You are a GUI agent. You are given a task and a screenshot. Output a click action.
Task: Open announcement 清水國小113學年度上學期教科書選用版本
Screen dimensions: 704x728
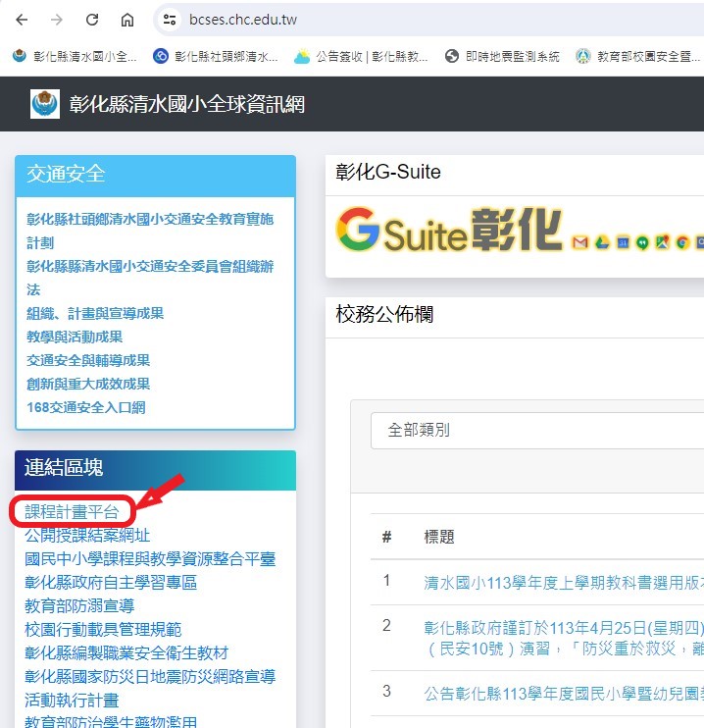point(564,582)
